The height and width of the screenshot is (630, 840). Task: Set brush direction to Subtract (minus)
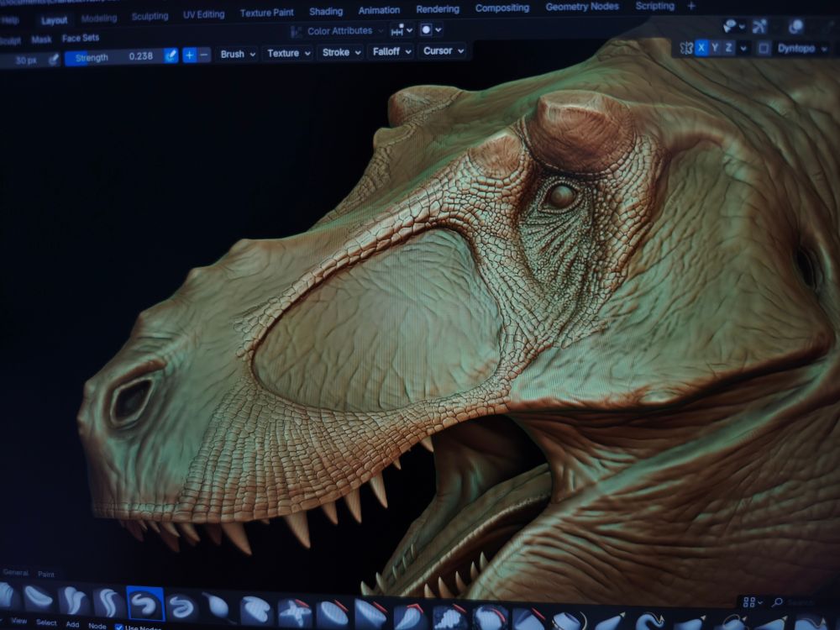(x=204, y=54)
